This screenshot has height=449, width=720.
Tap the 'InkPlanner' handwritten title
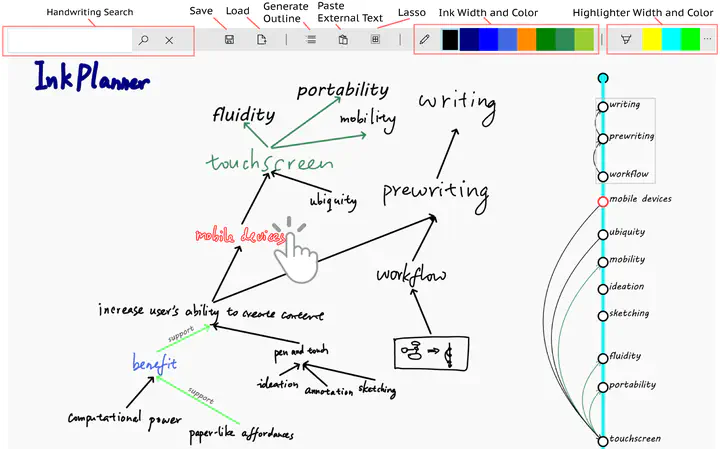tap(92, 76)
